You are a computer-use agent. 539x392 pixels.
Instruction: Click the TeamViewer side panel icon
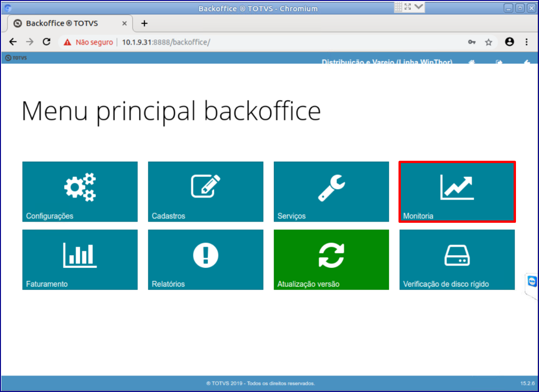point(532,281)
